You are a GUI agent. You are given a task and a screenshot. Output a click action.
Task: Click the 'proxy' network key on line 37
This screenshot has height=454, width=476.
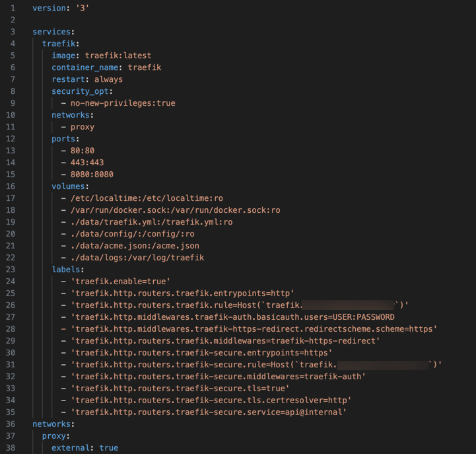53,435
